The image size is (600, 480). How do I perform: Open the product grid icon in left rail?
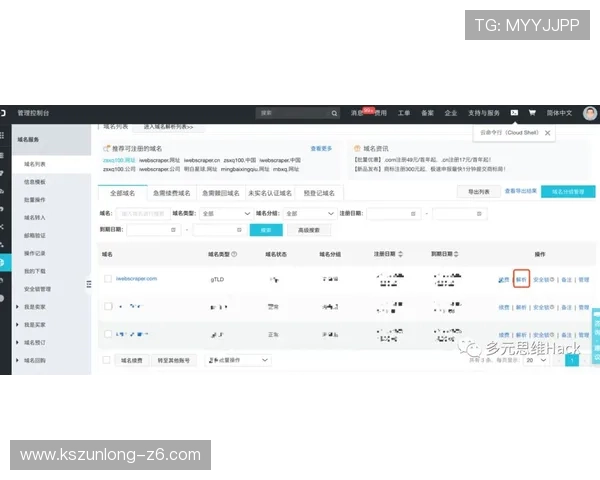(x=2, y=136)
